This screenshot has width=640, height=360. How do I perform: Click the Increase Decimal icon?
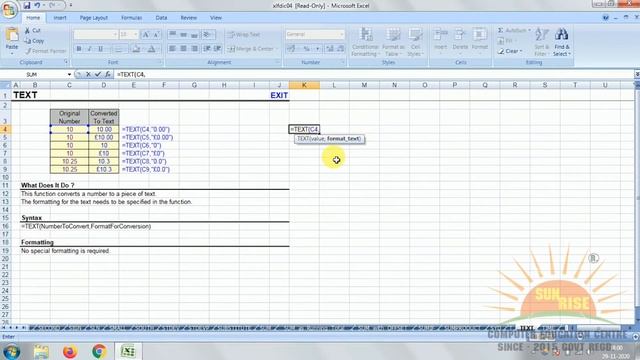[x=330, y=49]
